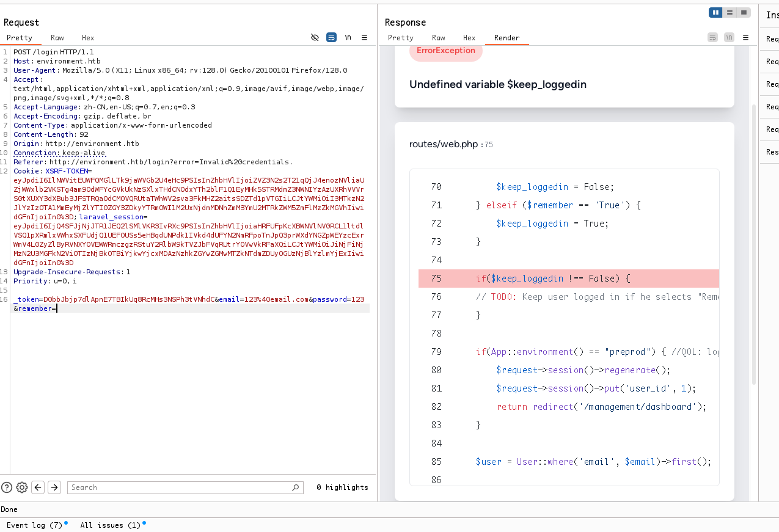Click code line 82 redirect to /management/dashboard
This screenshot has height=532, width=779.
point(602,407)
